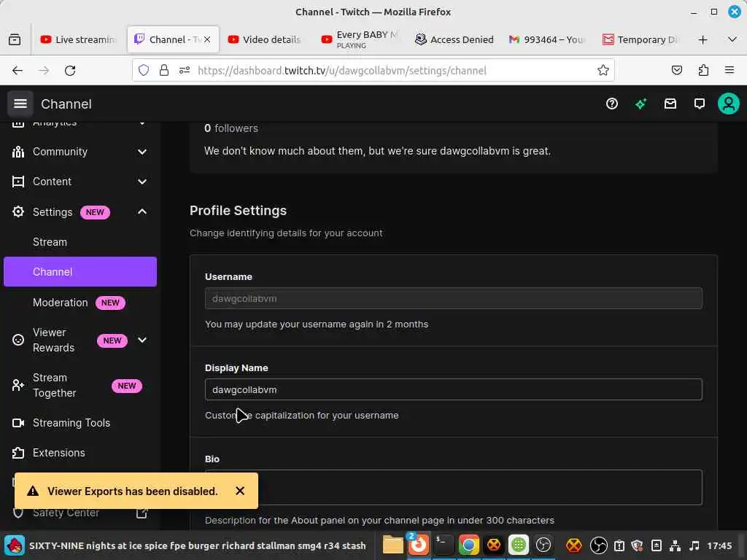Image resolution: width=747 pixels, height=560 pixels.
Task: Open the terminal from the taskbar
Action: [x=443, y=545]
